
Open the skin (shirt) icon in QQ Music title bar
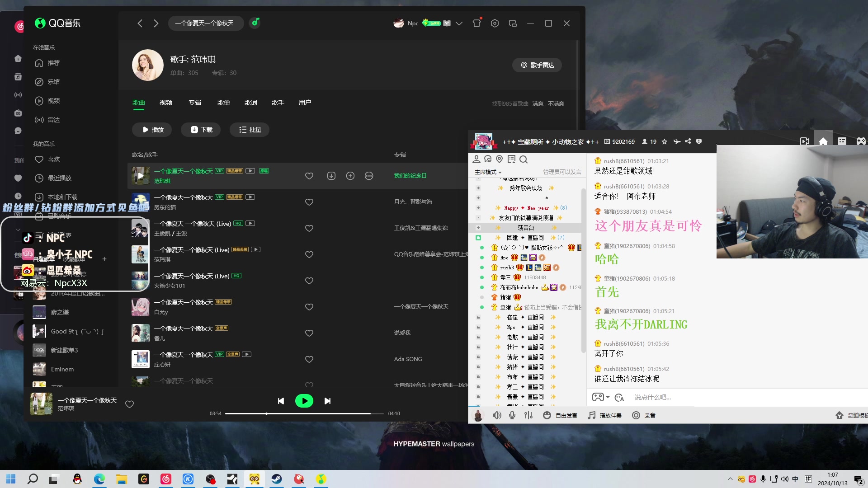click(x=477, y=23)
